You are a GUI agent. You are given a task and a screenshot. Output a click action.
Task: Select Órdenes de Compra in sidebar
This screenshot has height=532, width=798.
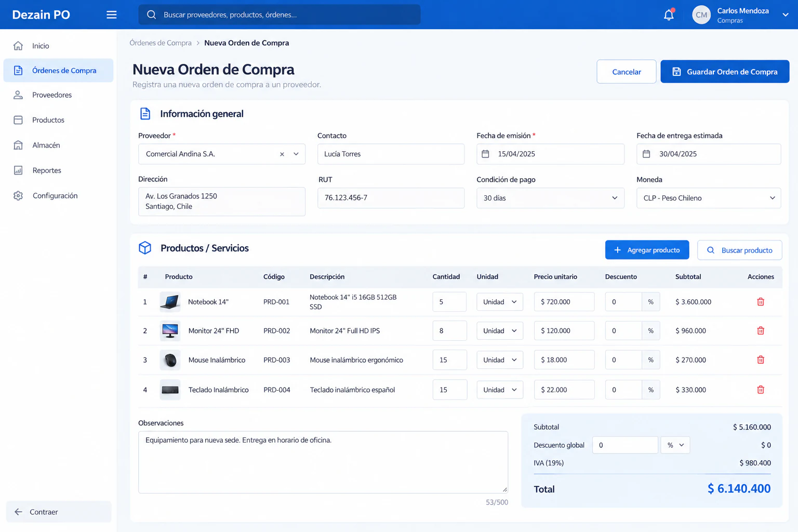coord(58,71)
